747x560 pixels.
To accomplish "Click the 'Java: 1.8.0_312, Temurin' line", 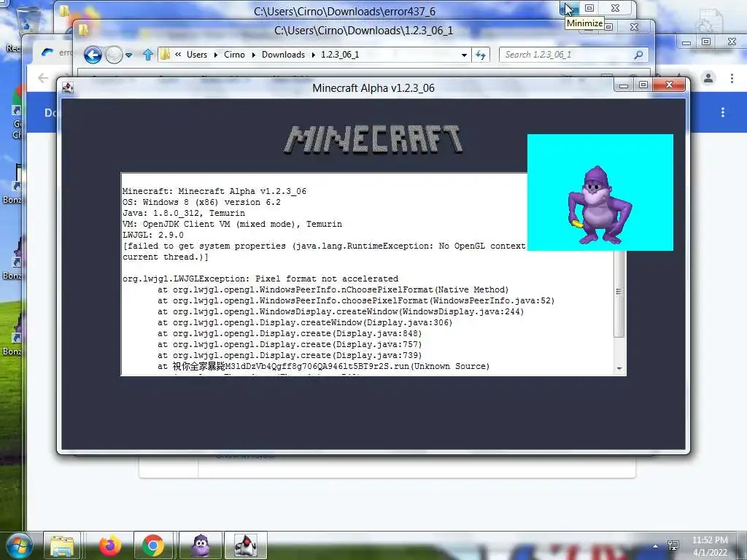I will pyautogui.click(x=184, y=214).
